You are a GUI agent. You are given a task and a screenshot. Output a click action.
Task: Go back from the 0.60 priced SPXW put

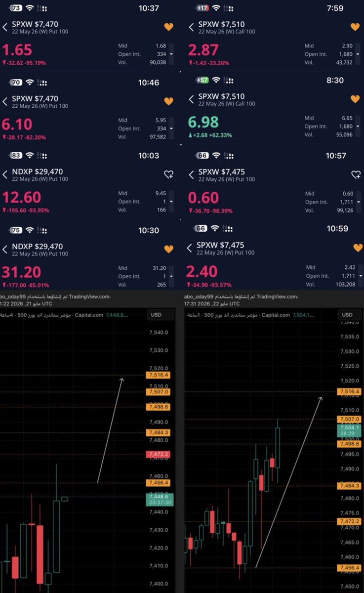pyautogui.click(x=191, y=175)
